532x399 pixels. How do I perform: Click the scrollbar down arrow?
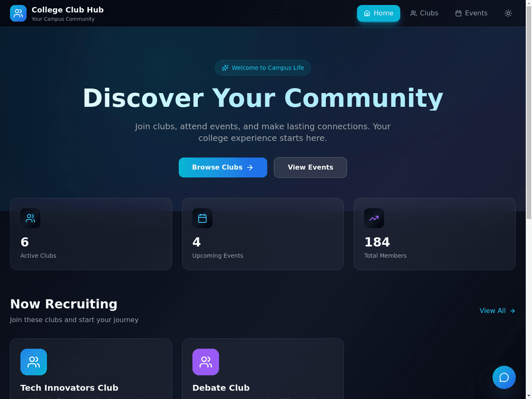(529, 396)
